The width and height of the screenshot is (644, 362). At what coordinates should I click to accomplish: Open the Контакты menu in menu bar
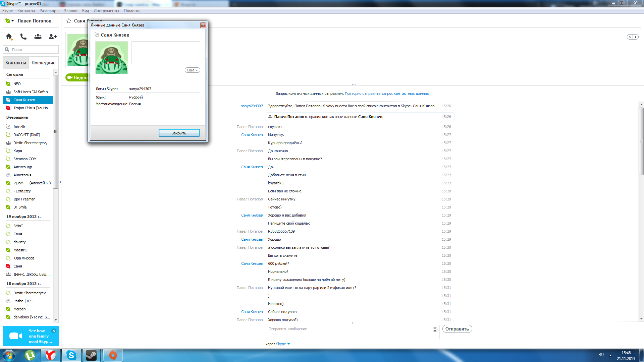(26, 11)
